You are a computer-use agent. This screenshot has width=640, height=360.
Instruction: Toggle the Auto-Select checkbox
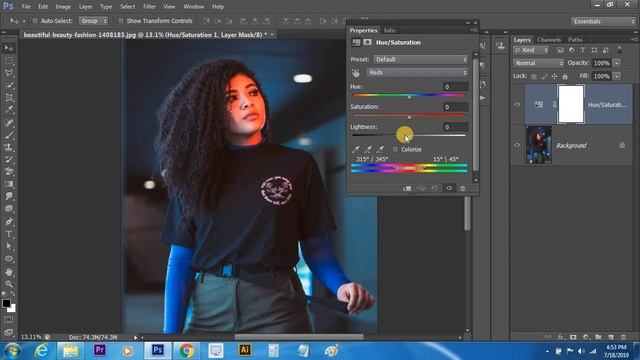[35, 21]
